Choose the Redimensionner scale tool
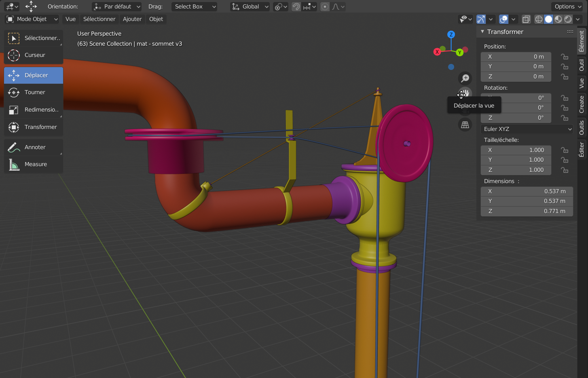The image size is (588, 378). (x=34, y=110)
